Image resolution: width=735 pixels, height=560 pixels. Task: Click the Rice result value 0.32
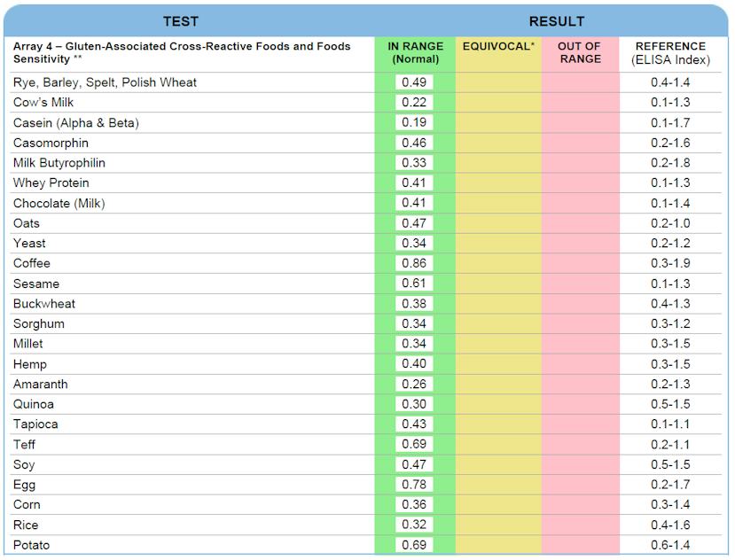tap(414, 525)
